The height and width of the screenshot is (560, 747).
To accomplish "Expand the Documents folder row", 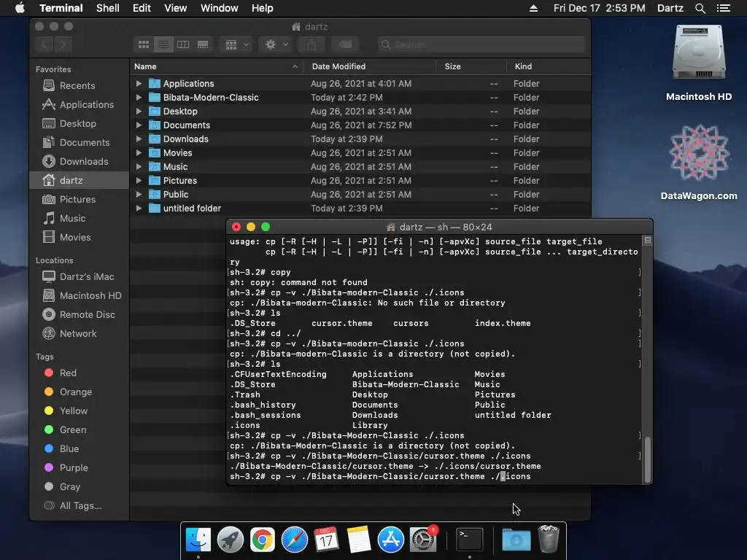I will click(139, 125).
